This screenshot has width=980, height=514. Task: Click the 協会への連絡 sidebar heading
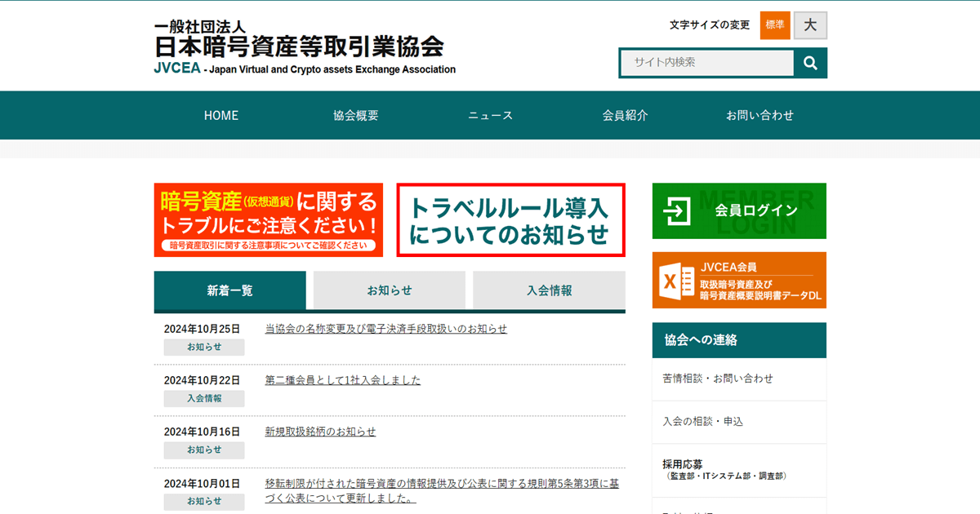739,340
